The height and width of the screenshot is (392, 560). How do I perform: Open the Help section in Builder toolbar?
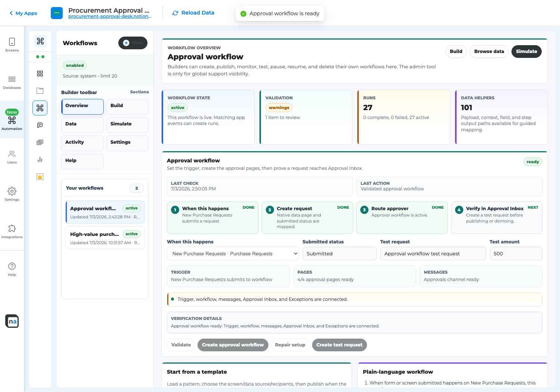click(83, 161)
